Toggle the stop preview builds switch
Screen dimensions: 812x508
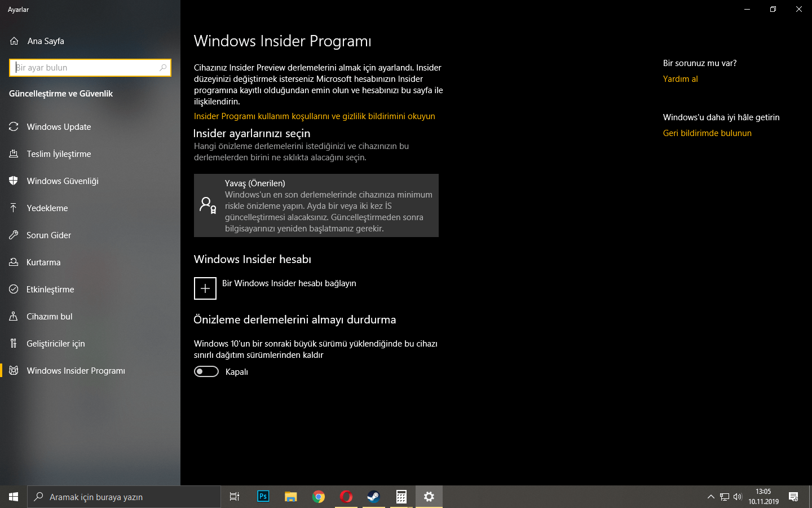click(x=206, y=371)
